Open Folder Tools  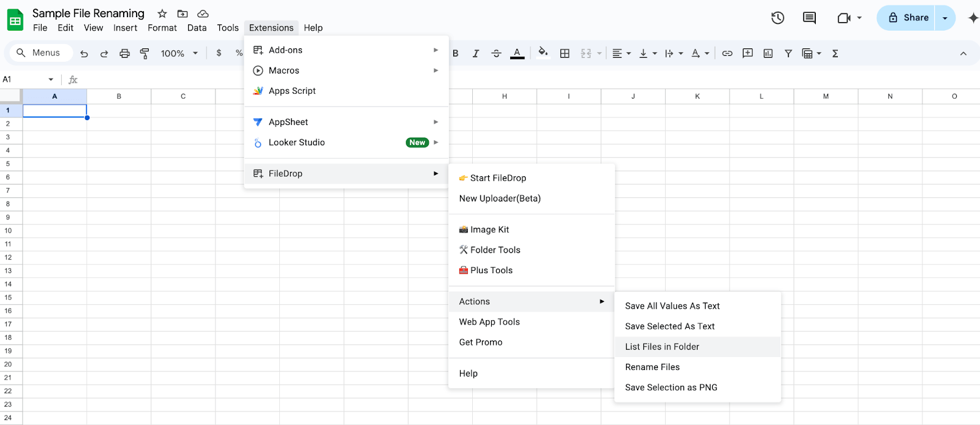tap(531, 250)
